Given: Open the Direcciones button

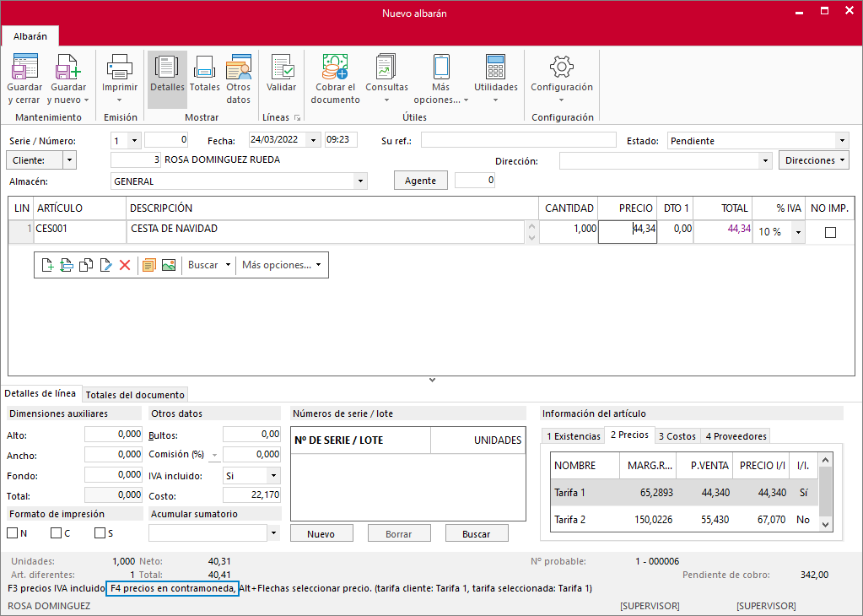Looking at the screenshot, I should point(813,160).
